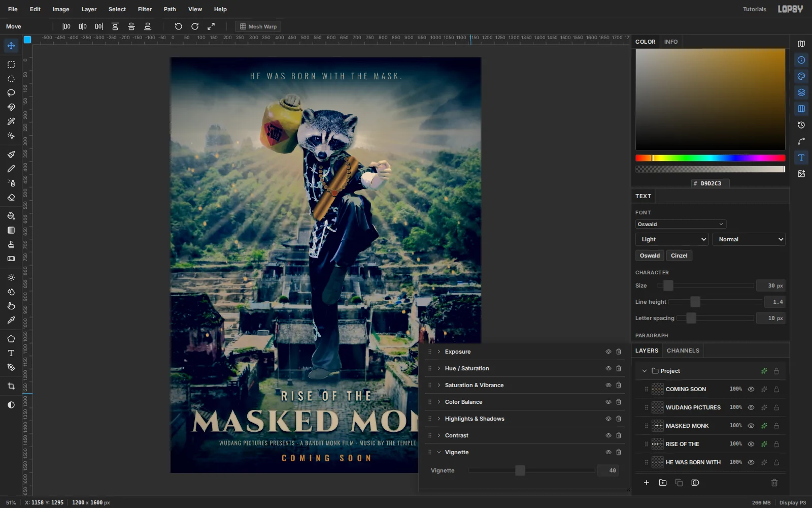Toggle the Exposure adjustment visibility
The image size is (812, 508).
[608, 352]
